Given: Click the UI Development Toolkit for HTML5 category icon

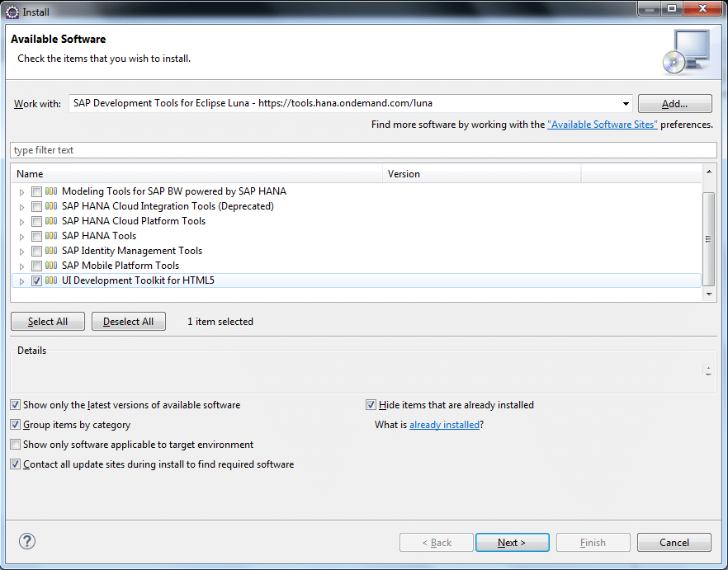Looking at the screenshot, I should (51, 280).
